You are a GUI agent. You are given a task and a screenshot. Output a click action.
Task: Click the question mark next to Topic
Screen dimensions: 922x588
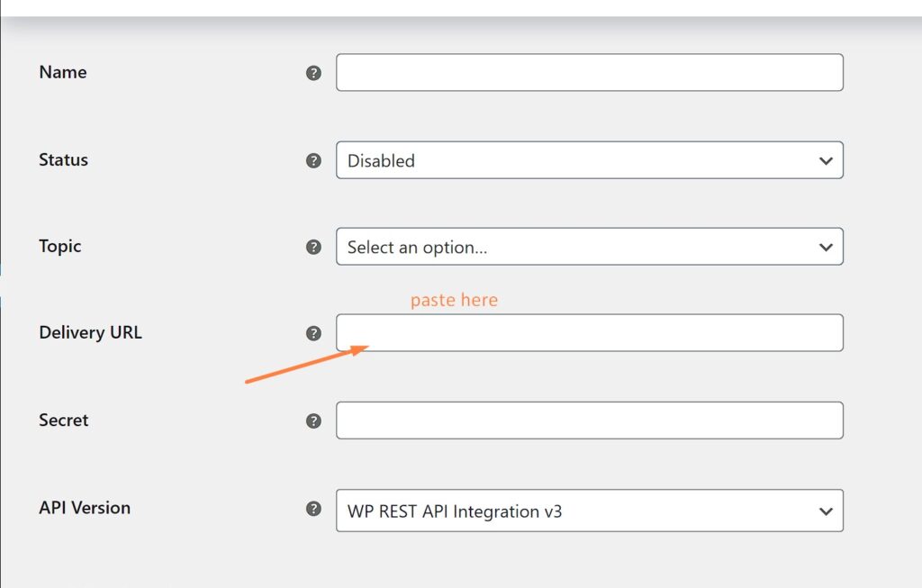pyautogui.click(x=313, y=247)
